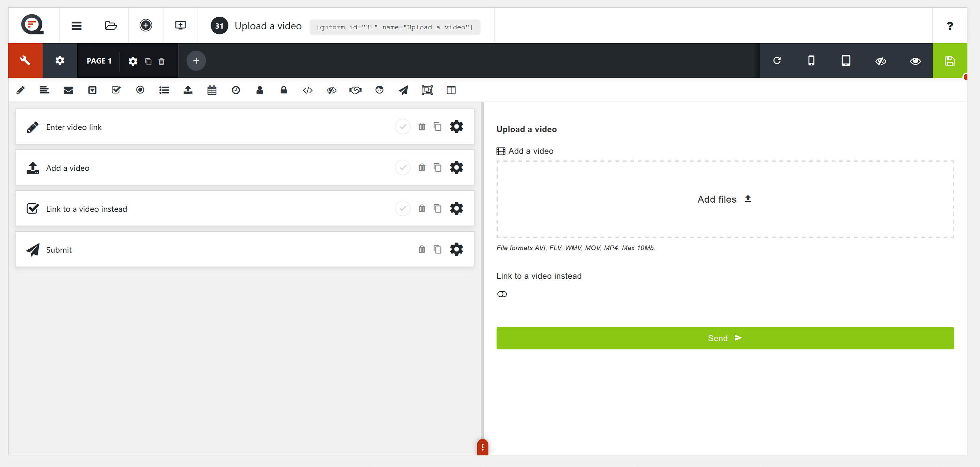
Task: Click the Add files upload area
Action: coord(725,199)
